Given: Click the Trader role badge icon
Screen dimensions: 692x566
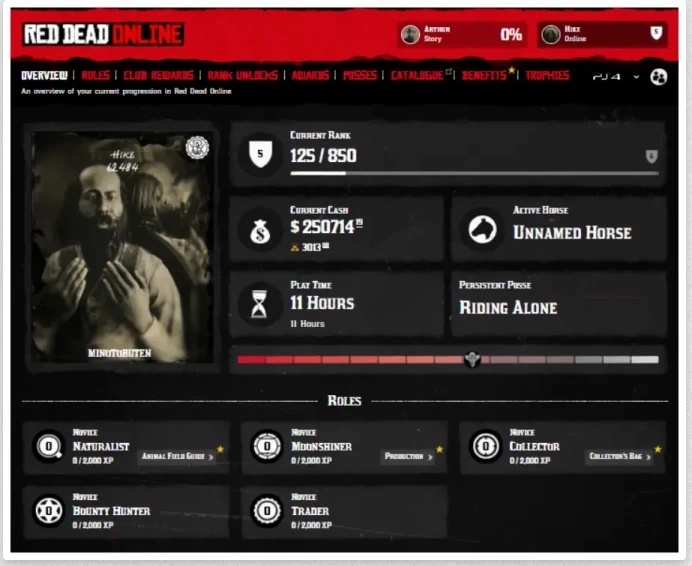Looking at the screenshot, I should [267, 511].
